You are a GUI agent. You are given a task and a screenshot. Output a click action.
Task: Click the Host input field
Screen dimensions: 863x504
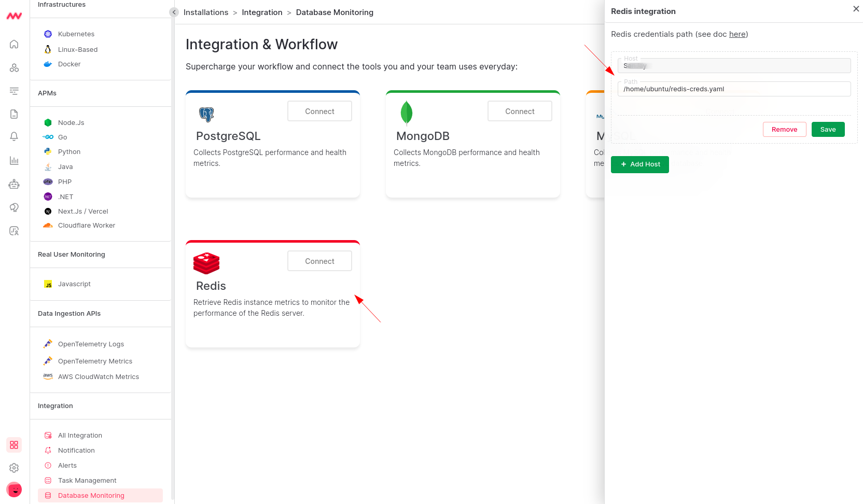point(734,66)
